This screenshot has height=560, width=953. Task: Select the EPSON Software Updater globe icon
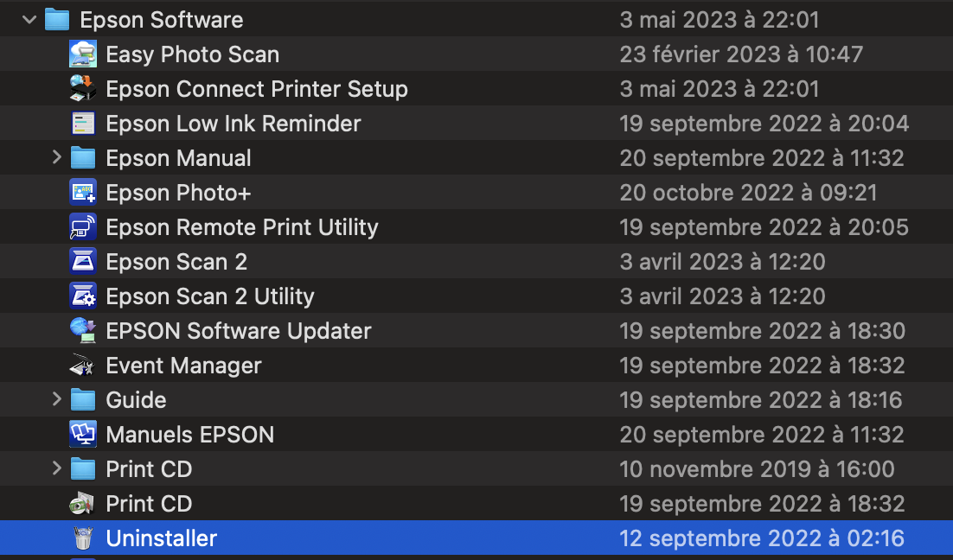tap(83, 331)
